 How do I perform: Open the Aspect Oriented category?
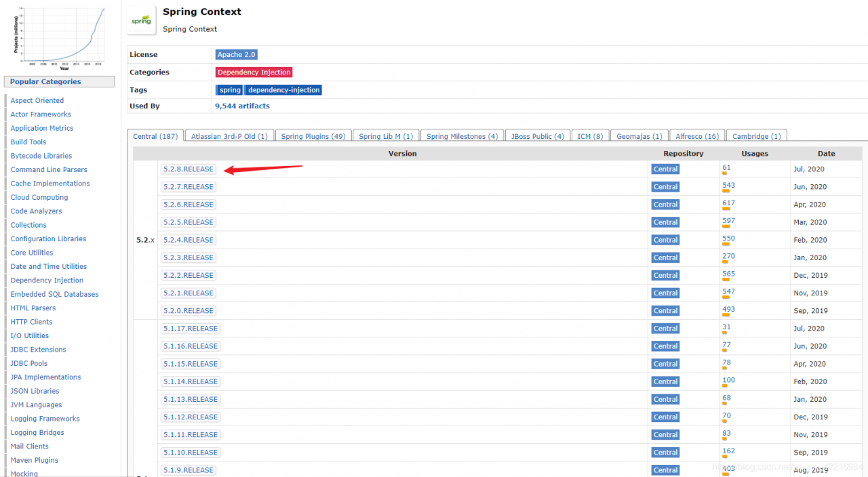point(37,100)
